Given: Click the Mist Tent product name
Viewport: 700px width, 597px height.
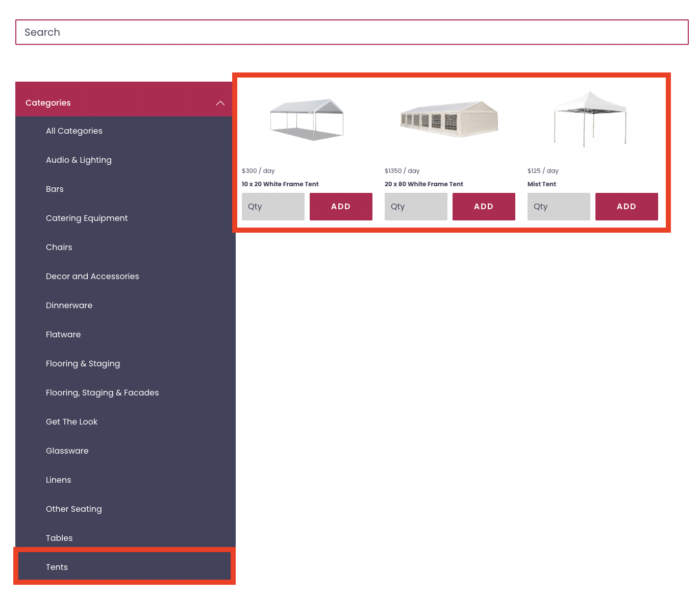Looking at the screenshot, I should (x=542, y=184).
